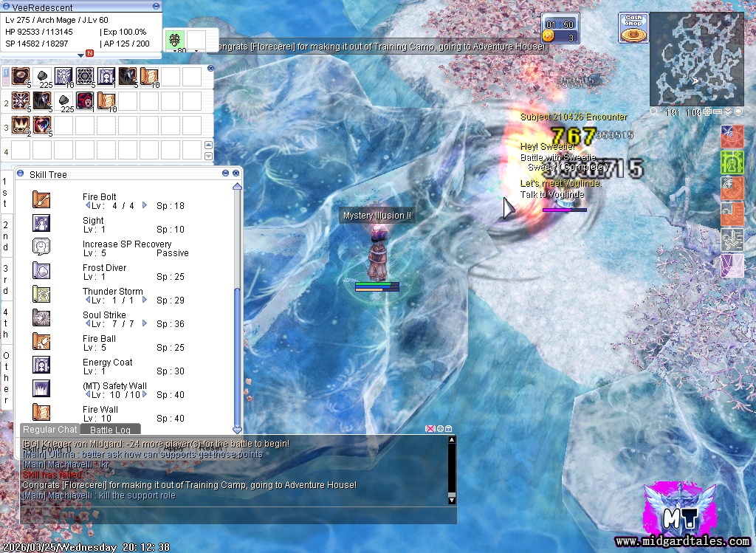756x553 pixels.
Task: Toggle the chat window lock icon
Action: 449,428
